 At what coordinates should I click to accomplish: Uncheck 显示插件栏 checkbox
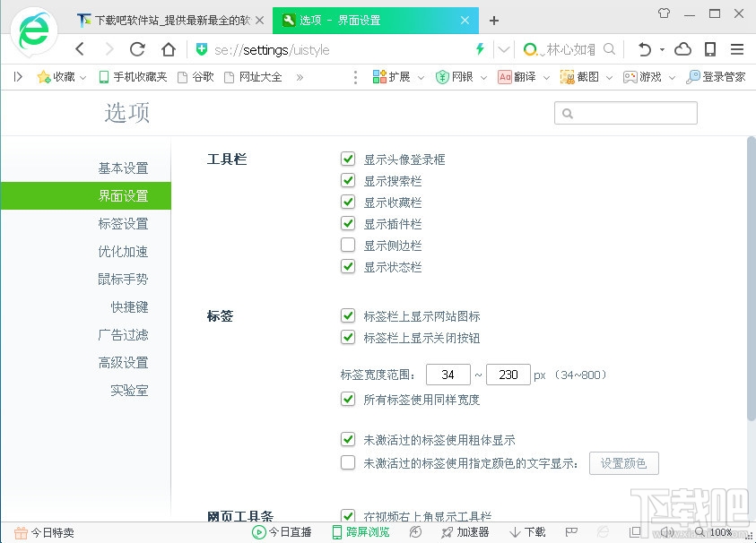pos(348,223)
